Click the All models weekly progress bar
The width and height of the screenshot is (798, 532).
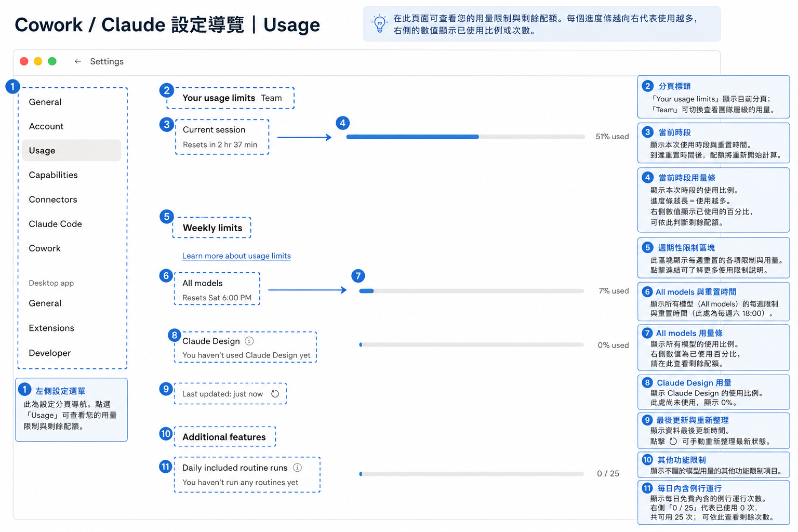(x=471, y=291)
